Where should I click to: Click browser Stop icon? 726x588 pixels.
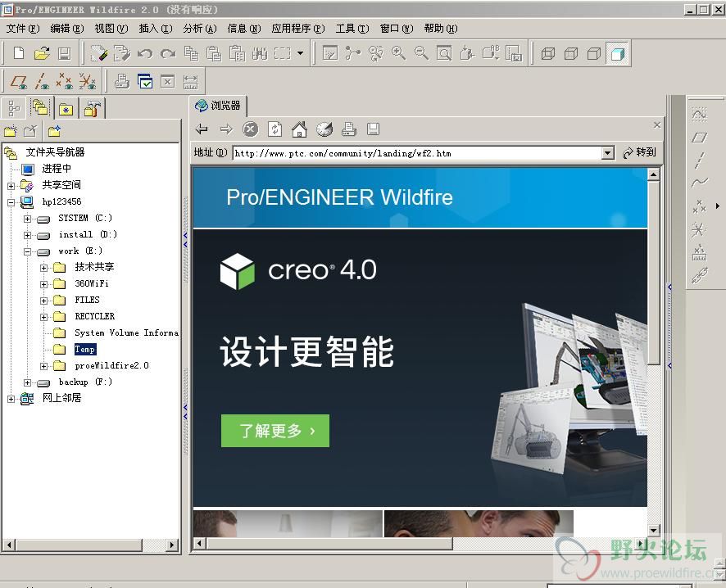tap(251, 129)
